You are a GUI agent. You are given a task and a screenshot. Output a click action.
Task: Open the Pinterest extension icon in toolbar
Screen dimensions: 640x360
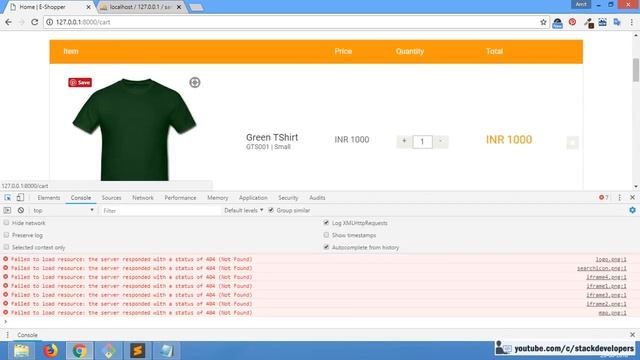point(572,22)
